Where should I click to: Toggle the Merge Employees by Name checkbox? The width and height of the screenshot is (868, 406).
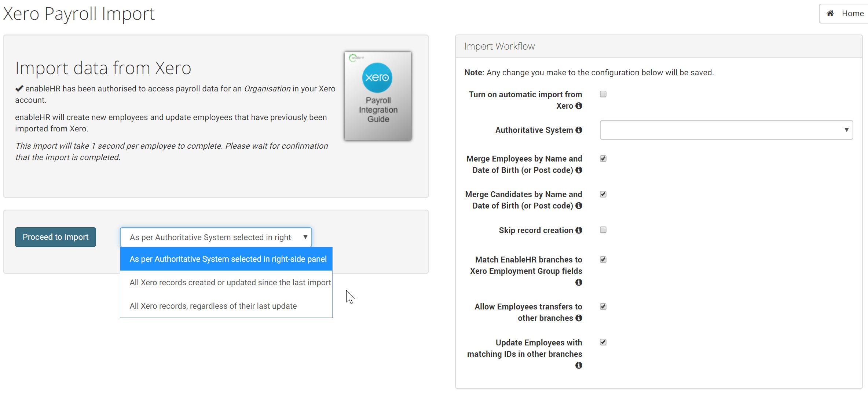[x=603, y=159]
